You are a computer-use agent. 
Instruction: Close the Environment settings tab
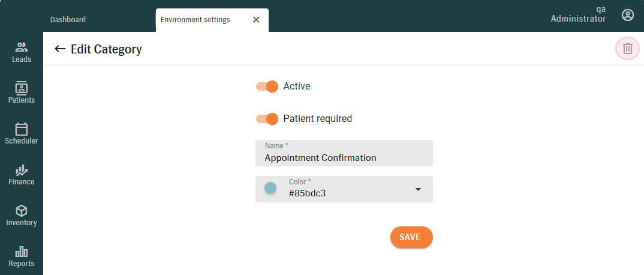click(256, 20)
